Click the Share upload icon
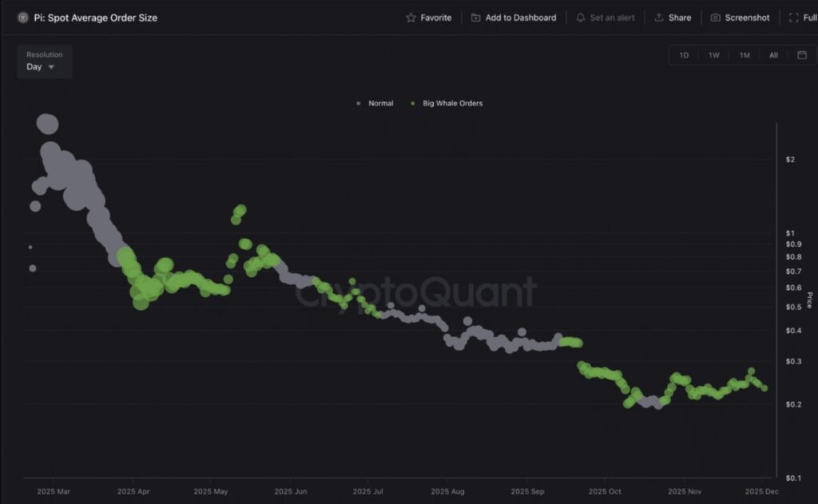The width and height of the screenshot is (818, 504). [659, 18]
